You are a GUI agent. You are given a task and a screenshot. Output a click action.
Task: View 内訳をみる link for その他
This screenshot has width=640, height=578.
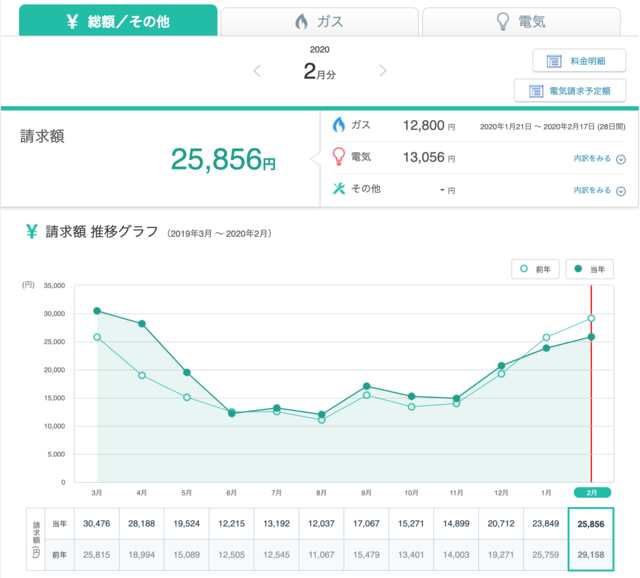coord(592,190)
